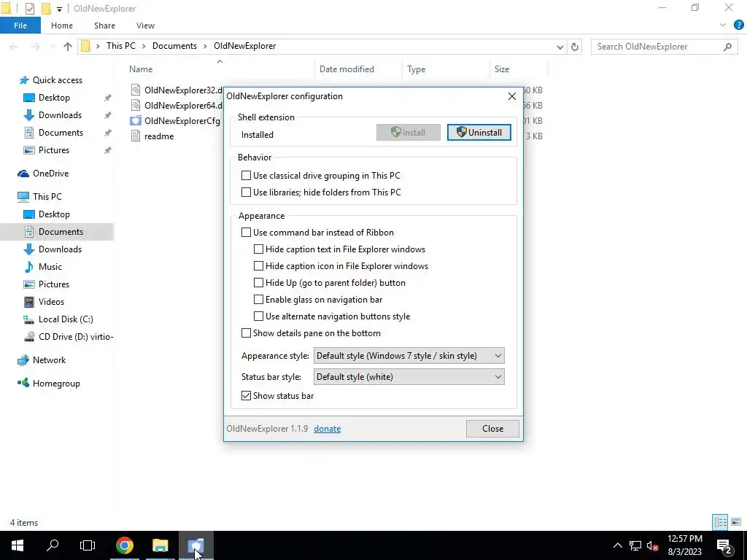Click the Back navigation arrow
Screen dimensions: 747x560
click(x=15, y=47)
